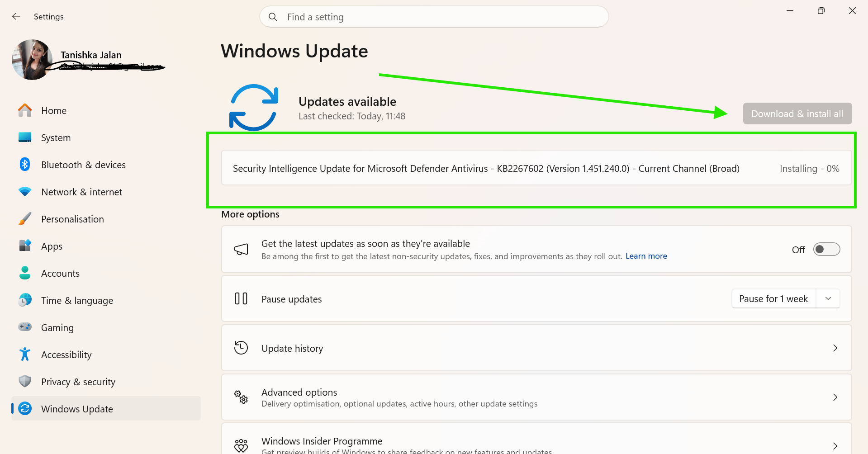The image size is (868, 454).
Task: Click the Find a setting search field
Action: [434, 17]
